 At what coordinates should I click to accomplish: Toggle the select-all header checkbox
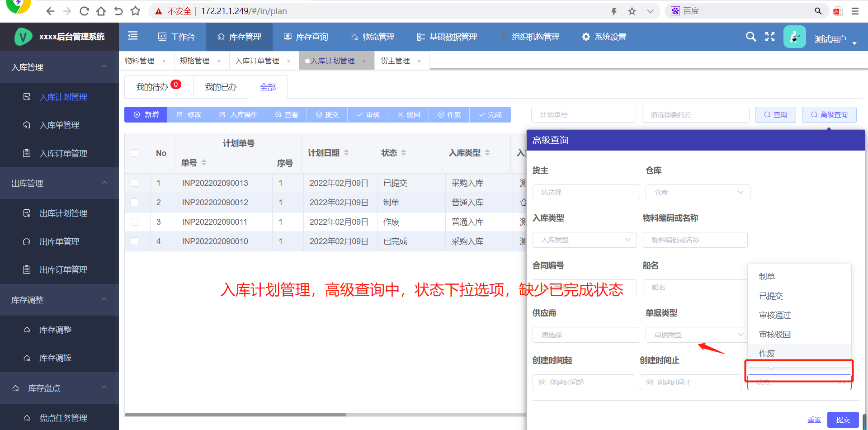pos(134,153)
